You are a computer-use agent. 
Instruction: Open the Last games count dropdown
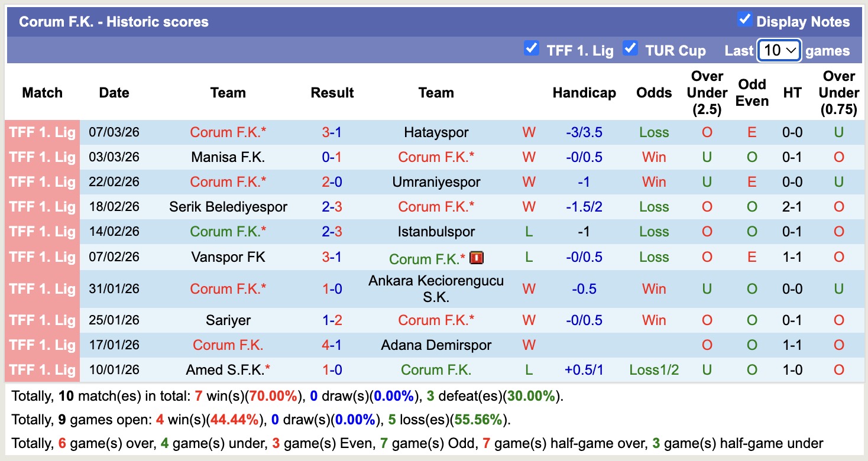pyautogui.click(x=779, y=51)
